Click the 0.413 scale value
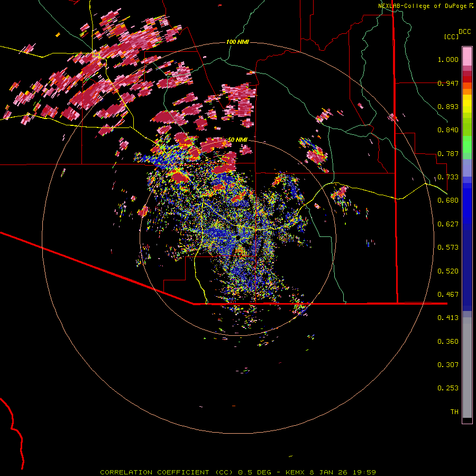Image resolution: width=476 pixels, height=476 pixels. pos(448,318)
